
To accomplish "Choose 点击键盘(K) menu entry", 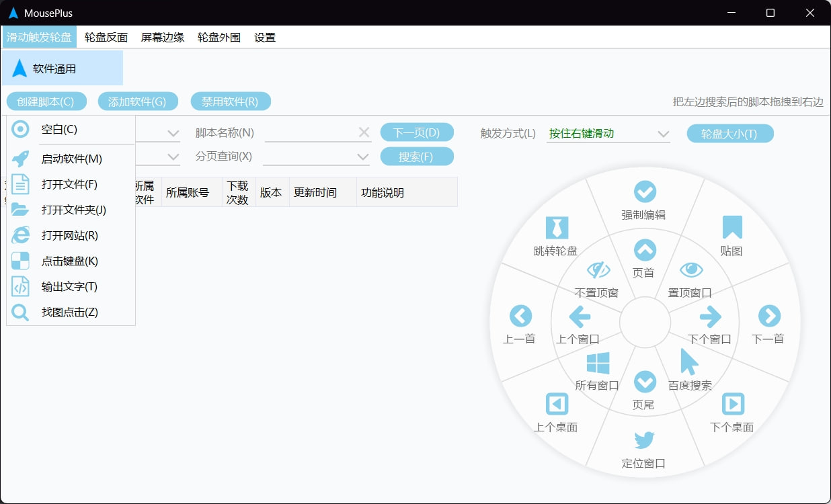I will [x=71, y=261].
